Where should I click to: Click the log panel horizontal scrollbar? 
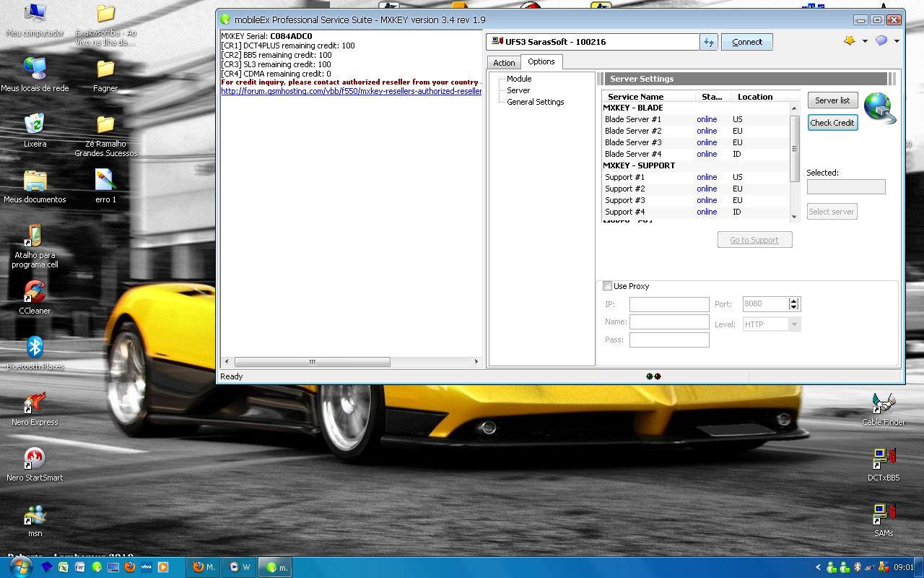pos(312,361)
